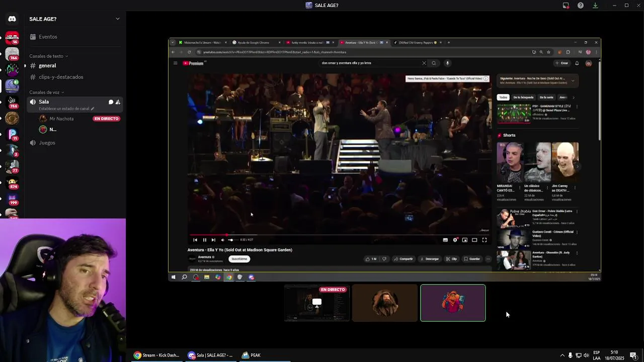
Task: Click next track button in streamed player
Action: click(213, 240)
